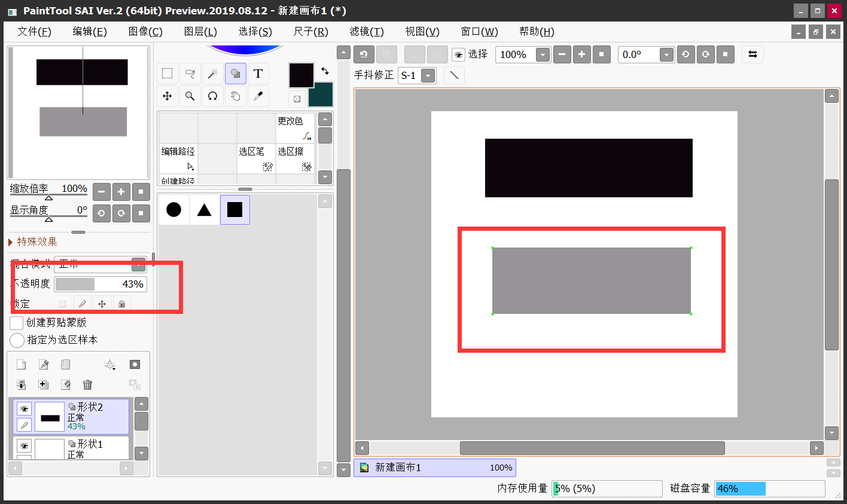
Task: Select the lasso selection tool
Action: (x=190, y=74)
